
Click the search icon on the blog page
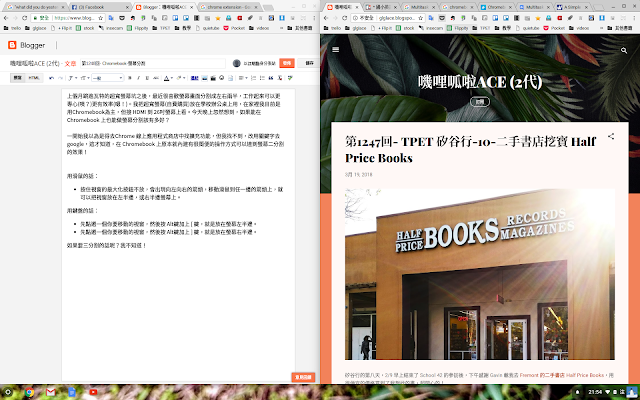(x=624, y=50)
